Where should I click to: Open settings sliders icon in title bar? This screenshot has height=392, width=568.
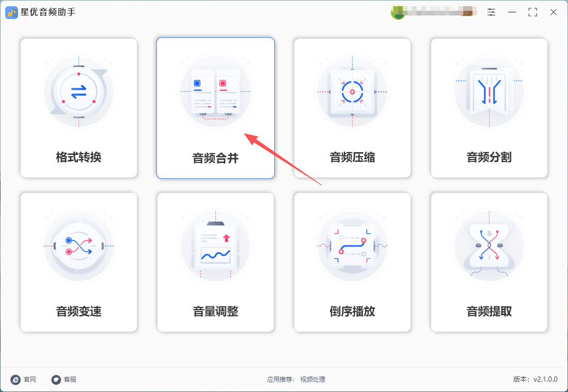(x=491, y=12)
